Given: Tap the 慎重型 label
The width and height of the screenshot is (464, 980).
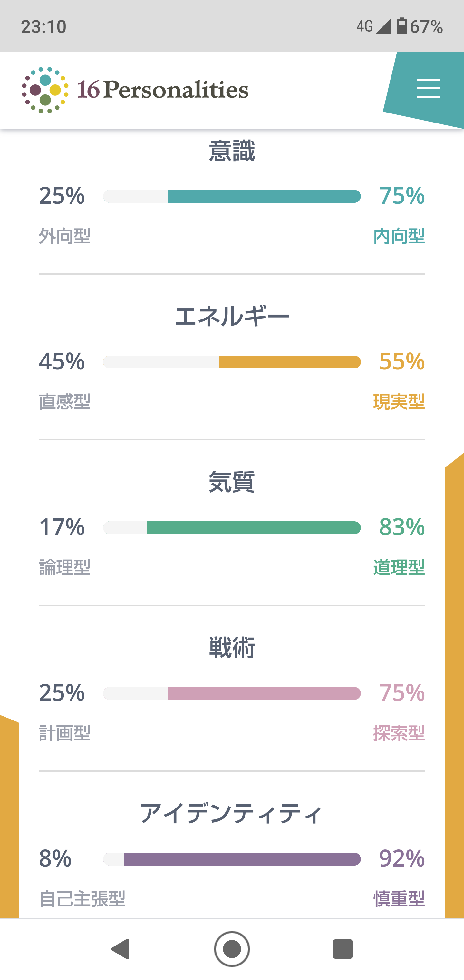Looking at the screenshot, I should tap(399, 899).
